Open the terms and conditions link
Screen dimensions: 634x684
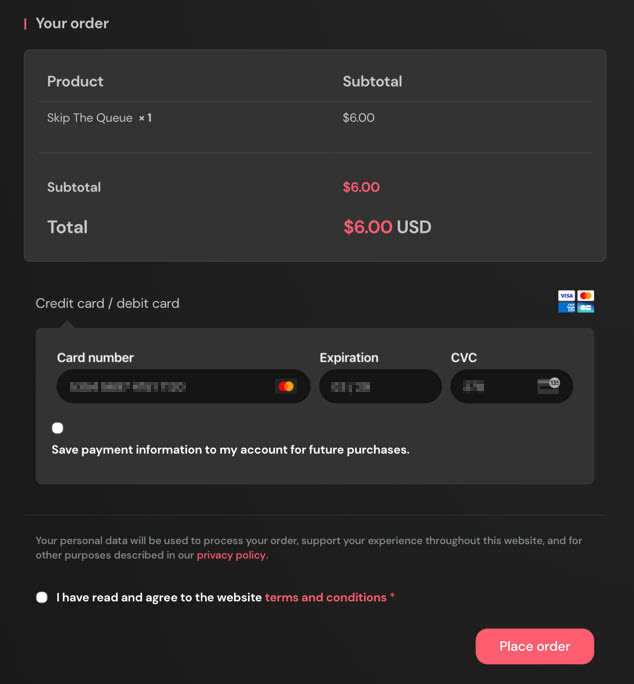point(325,597)
